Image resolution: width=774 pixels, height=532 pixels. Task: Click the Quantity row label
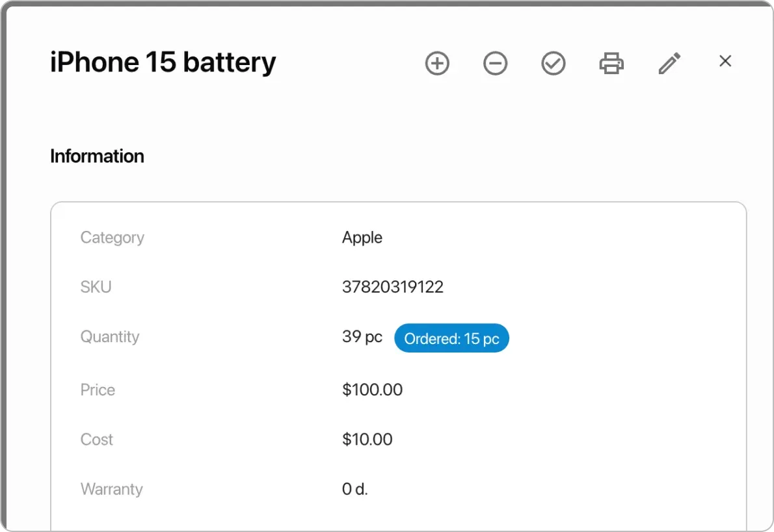[x=110, y=336]
